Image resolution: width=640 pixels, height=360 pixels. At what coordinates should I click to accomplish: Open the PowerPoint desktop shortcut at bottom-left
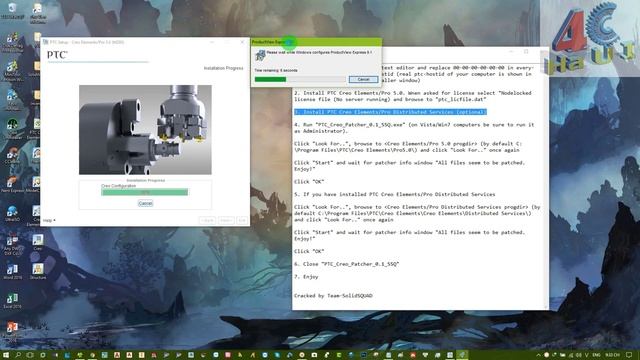coord(12,330)
